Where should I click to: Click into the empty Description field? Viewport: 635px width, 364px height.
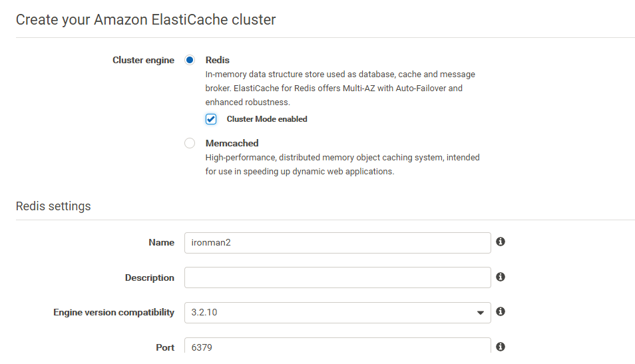(x=337, y=277)
